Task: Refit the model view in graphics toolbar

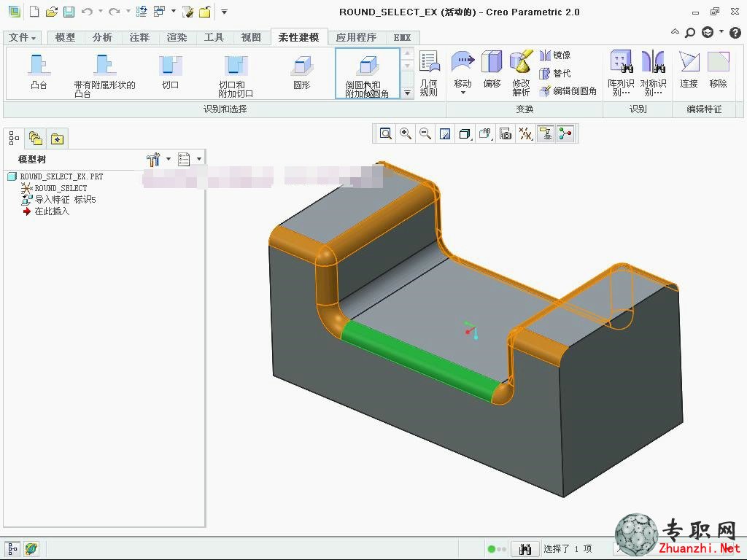Action: (x=385, y=134)
